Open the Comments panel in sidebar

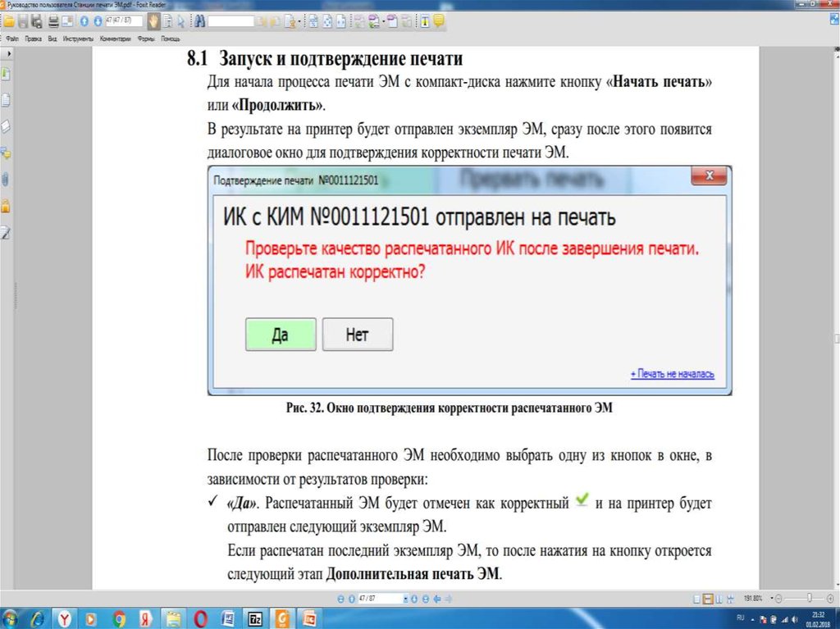coord(6,153)
